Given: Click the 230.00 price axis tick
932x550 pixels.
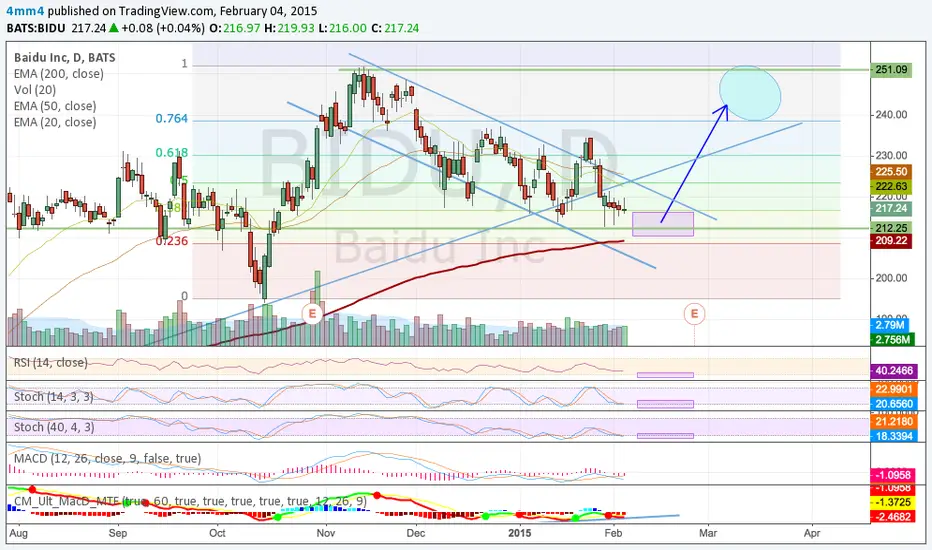Looking at the screenshot, I should pyautogui.click(x=891, y=155).
